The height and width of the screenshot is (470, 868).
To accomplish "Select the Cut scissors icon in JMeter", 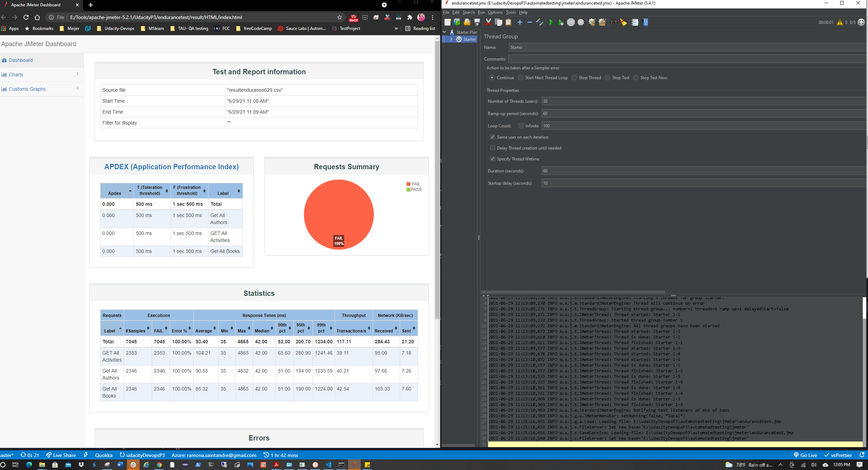I will click(489, 22).
